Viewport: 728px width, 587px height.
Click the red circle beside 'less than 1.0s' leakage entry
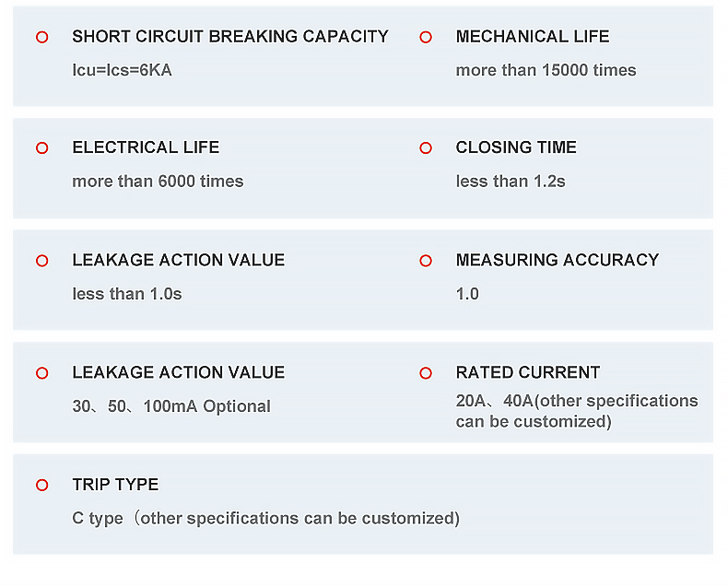41,261
